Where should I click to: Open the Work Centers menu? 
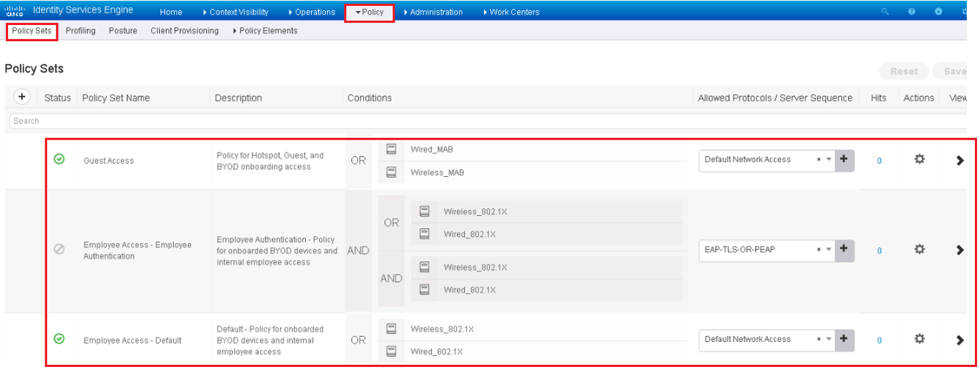click(512, 12)
